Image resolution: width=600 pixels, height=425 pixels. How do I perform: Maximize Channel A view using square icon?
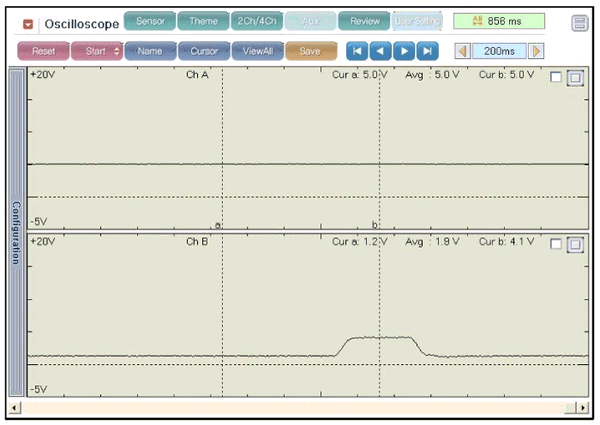[575, 77]
